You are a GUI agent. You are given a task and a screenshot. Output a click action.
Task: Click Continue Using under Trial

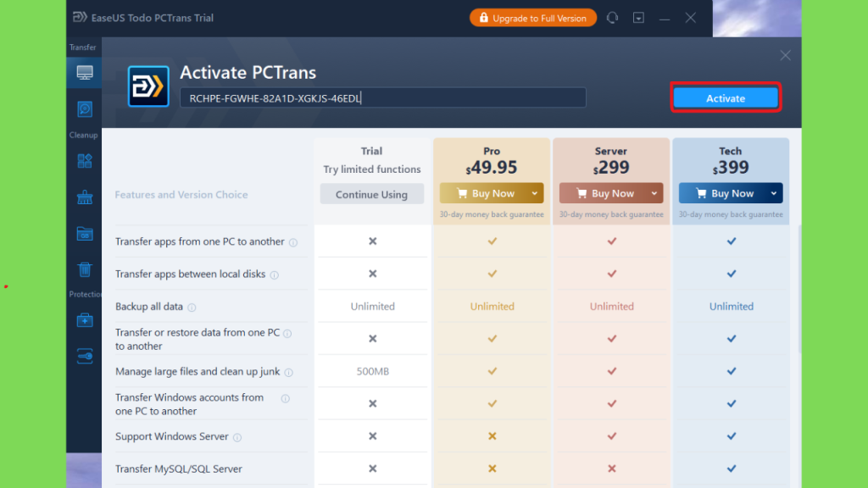click(371, 194)
